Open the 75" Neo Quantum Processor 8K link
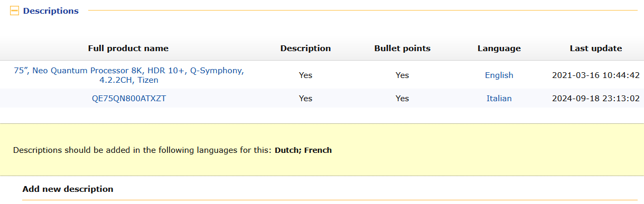Viewport: 644px width, 204px height. [x=128, y=75]
